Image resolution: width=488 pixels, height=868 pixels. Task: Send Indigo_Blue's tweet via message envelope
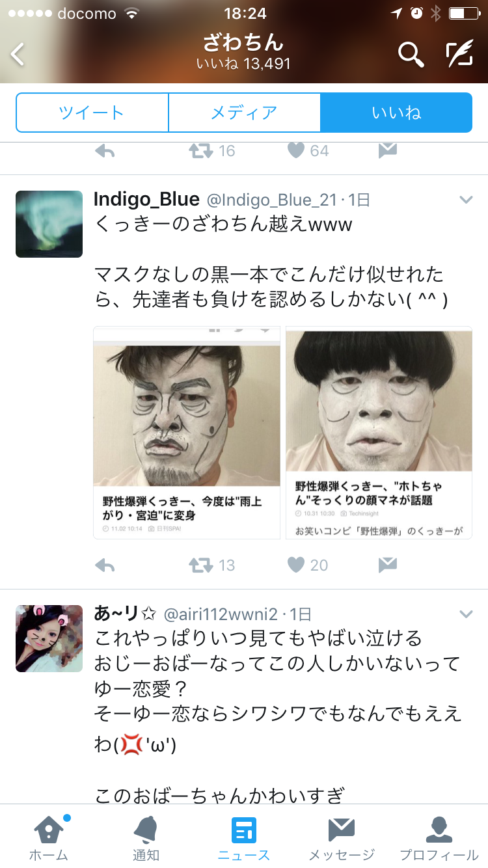click(x=388, y=565)
